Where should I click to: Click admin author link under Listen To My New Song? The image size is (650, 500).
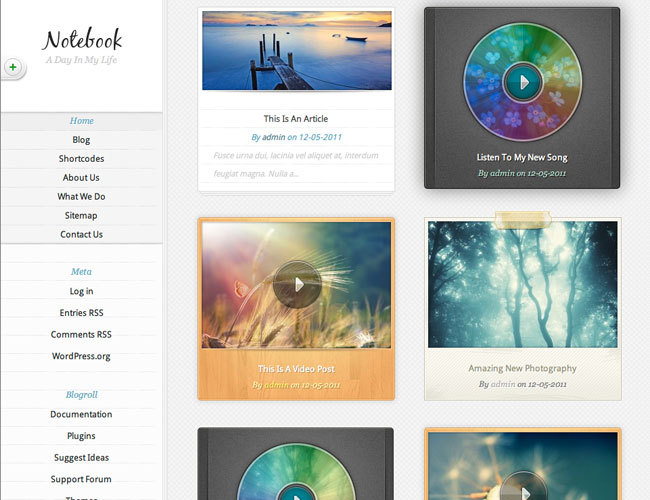point(502,173)
